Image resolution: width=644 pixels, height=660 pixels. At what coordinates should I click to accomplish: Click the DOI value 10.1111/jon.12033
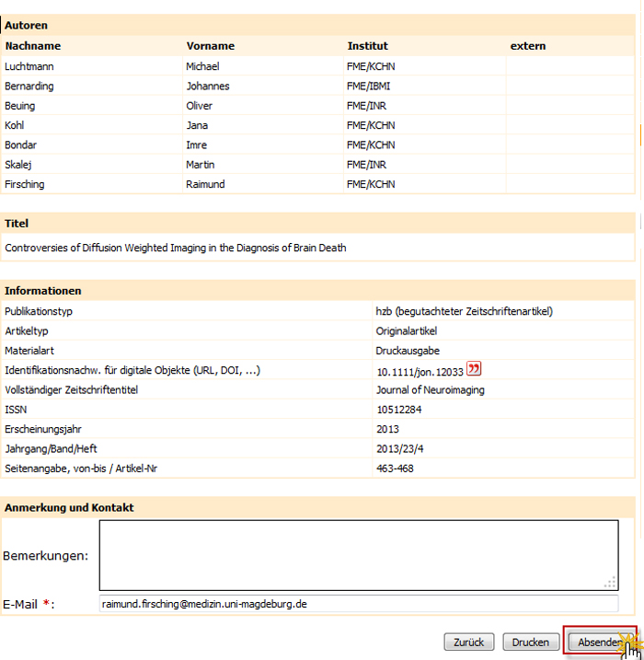pos(420,372)
